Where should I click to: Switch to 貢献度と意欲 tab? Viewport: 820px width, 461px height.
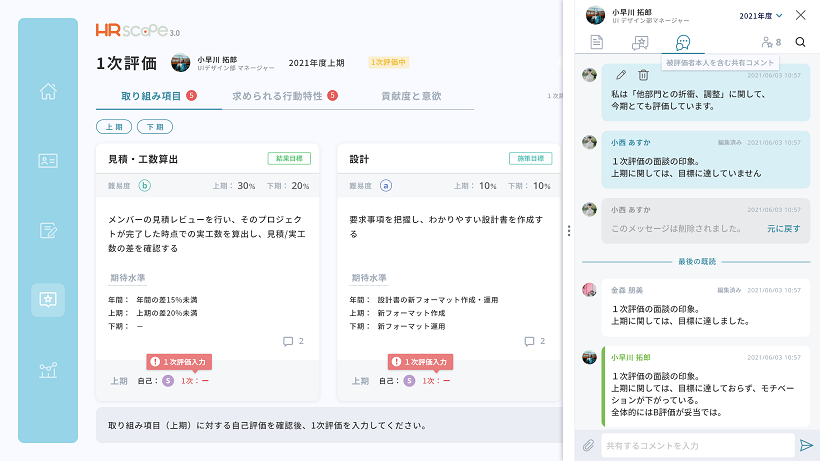pos(411,96)
